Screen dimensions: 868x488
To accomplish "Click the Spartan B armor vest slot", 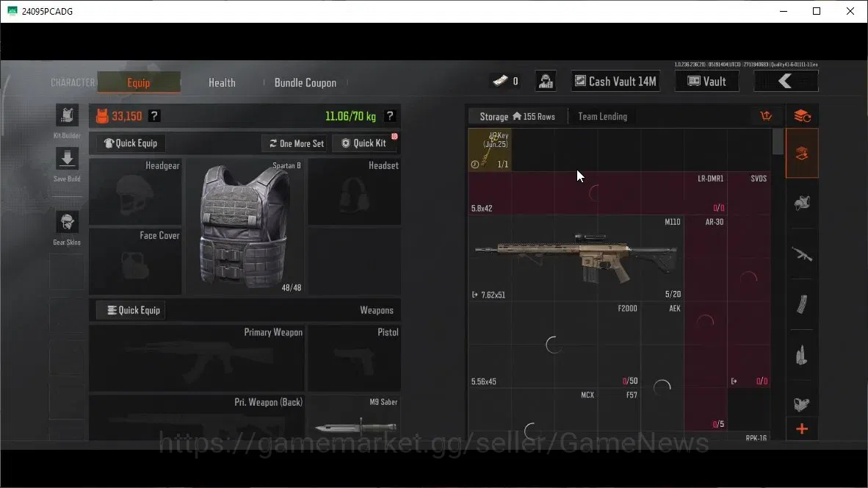I will pyautogui.click(x=245, y=227).
